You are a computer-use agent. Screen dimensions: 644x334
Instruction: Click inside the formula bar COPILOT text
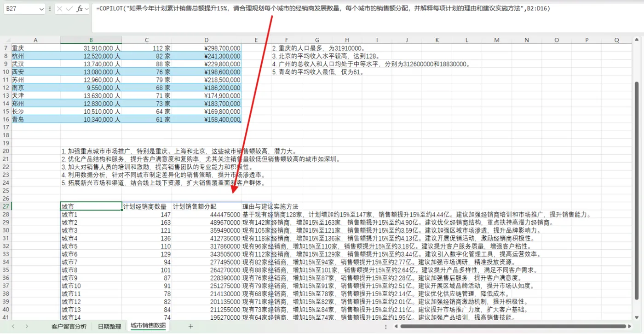click(323, 8)
